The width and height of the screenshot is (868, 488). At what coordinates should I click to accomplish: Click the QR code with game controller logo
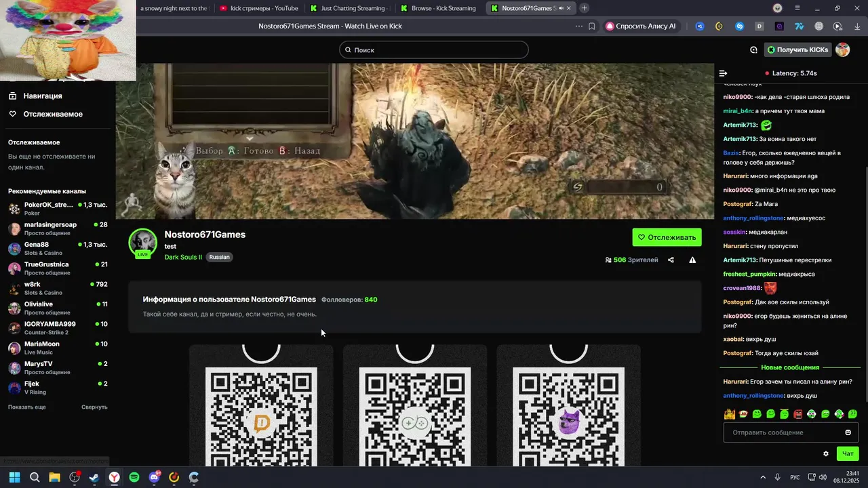pos(415,417)
